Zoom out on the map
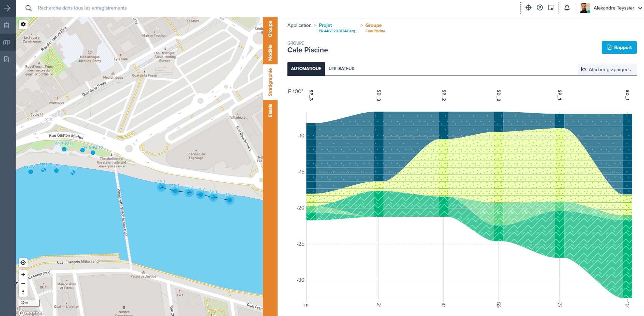The height and width of the screenshot is (316, 644). click(x=23, y=283)
